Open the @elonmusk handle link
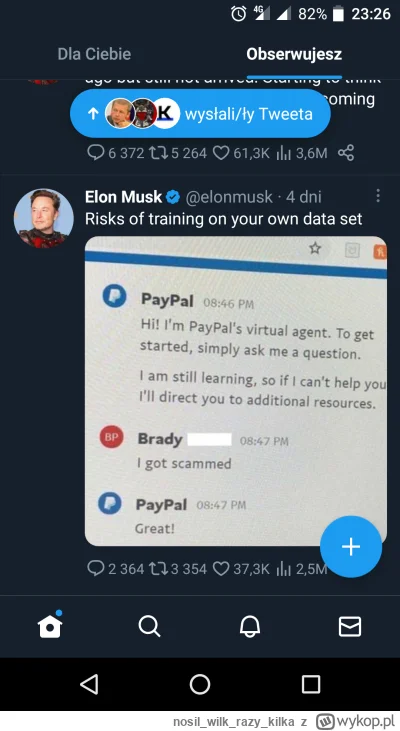The height and width of the screenshot is (731, 400). coord(229,197)
